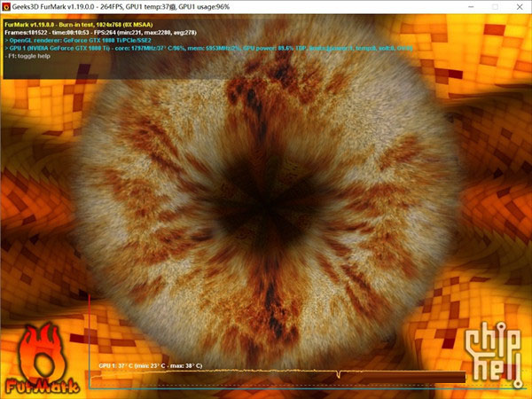Close the FurMark window
532x399 pixels.
(520, 7)
